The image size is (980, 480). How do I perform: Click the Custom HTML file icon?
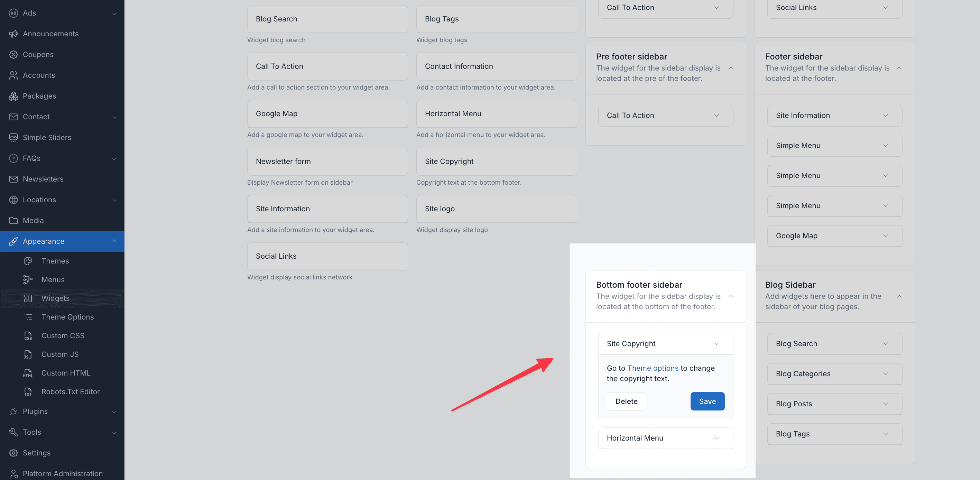28,373
